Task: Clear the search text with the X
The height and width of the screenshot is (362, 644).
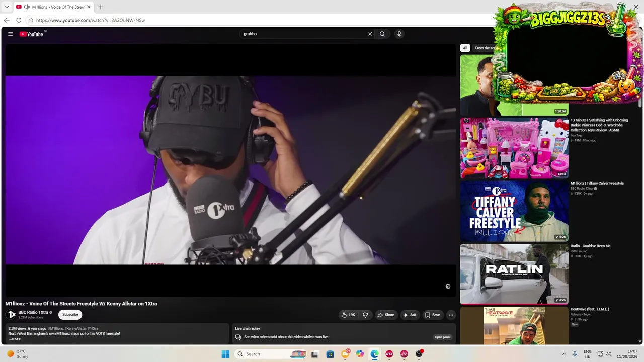Action: [370, 34]
